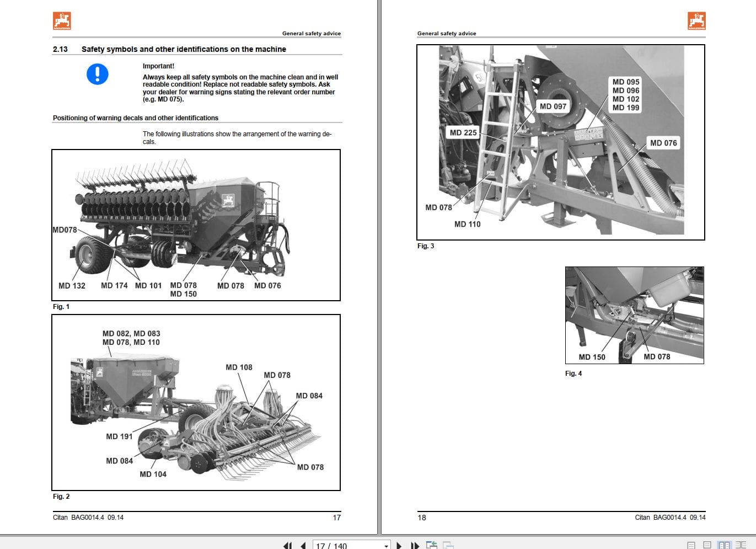Expand the page selection list
This screenshot has height=549, width=756.
[386, 545]
